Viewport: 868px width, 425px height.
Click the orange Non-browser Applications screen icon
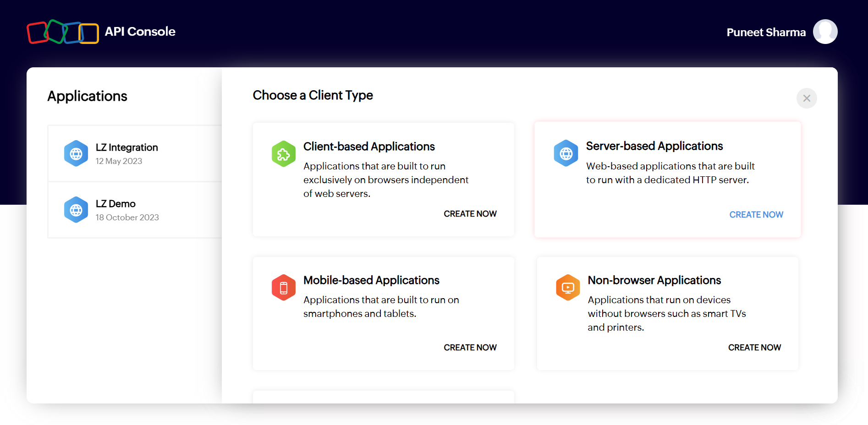coord(568,288)
